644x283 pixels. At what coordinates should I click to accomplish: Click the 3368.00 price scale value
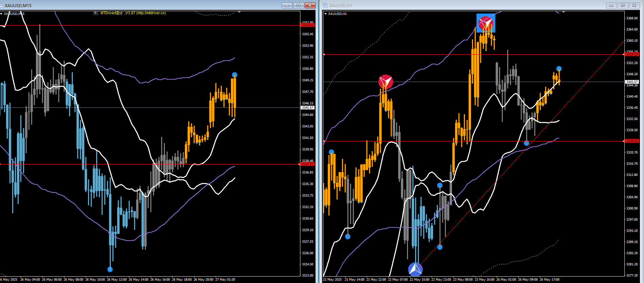coord(632,18)
